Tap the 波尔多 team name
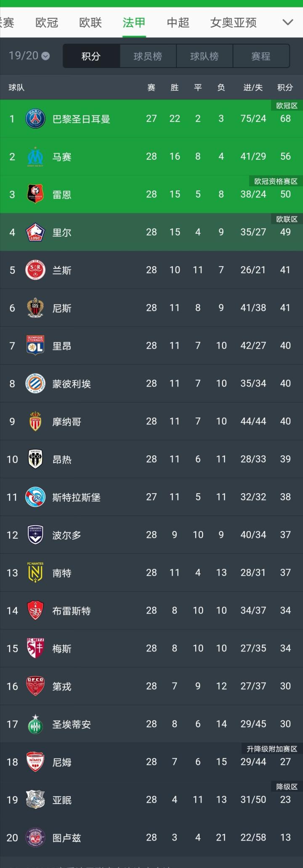 [x=66, y=535]
